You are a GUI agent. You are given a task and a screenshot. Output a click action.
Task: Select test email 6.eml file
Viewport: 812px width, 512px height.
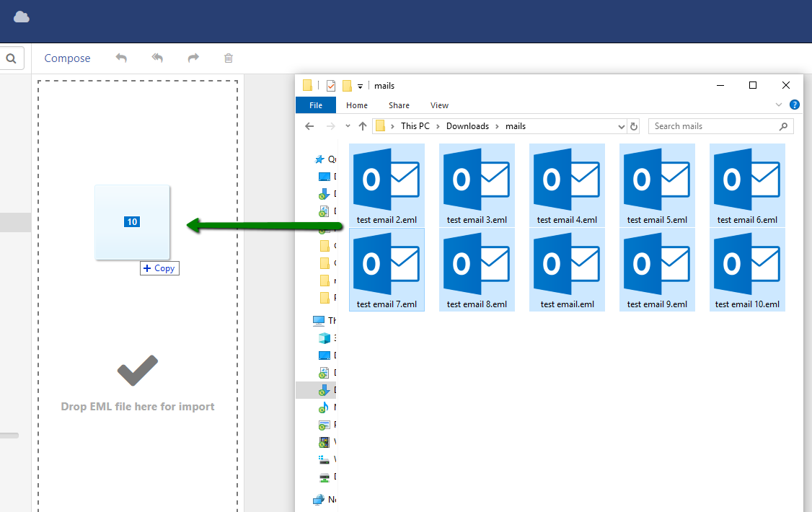click(747, 185)
